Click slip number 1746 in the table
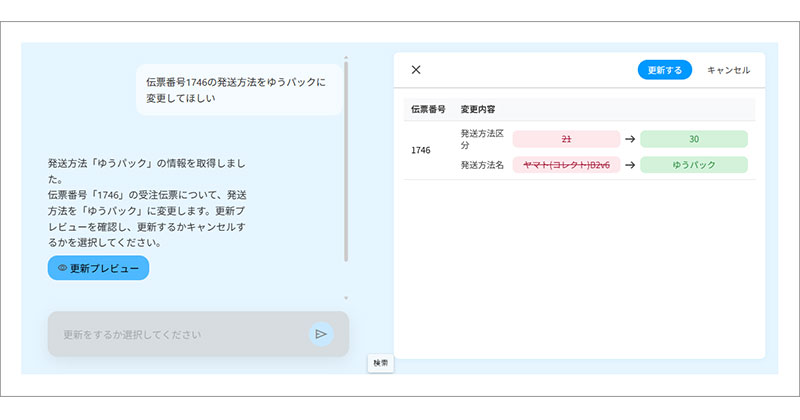The height and width of the screenshot is (420, 800). tap(422, 151)
